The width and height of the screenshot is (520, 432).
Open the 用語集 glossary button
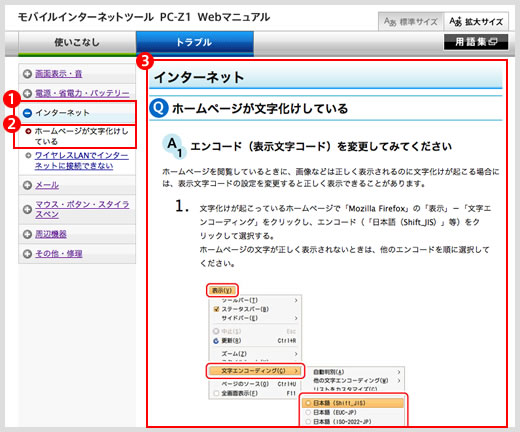pos(476,42)
